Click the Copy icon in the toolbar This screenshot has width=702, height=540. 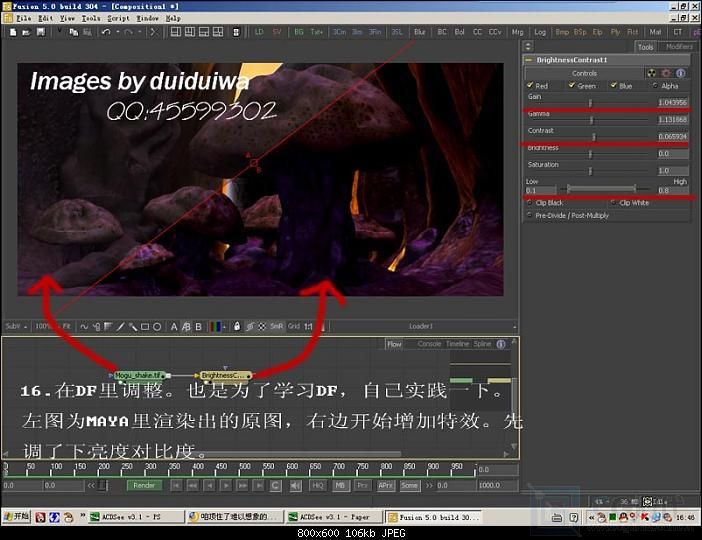point(73,32)
